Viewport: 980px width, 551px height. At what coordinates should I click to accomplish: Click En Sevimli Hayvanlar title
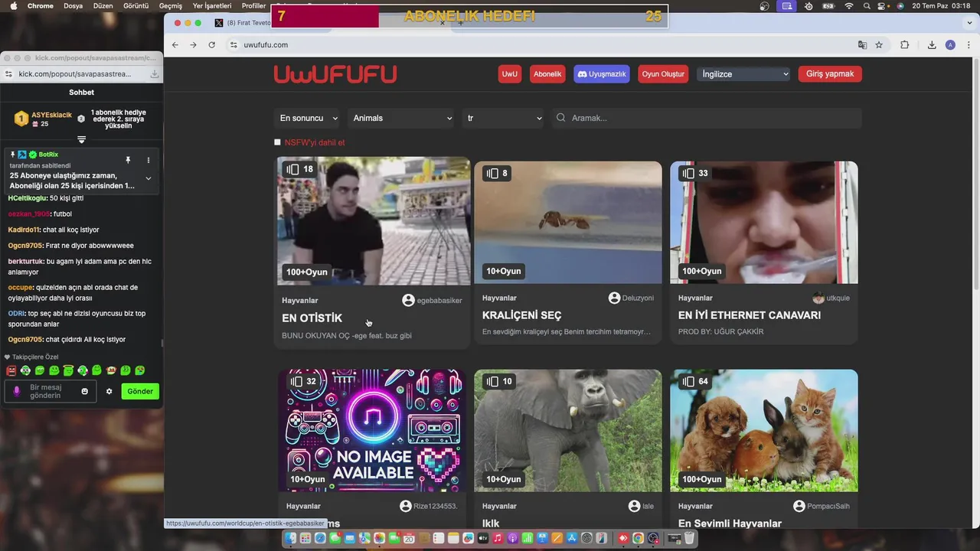(730, 523)
